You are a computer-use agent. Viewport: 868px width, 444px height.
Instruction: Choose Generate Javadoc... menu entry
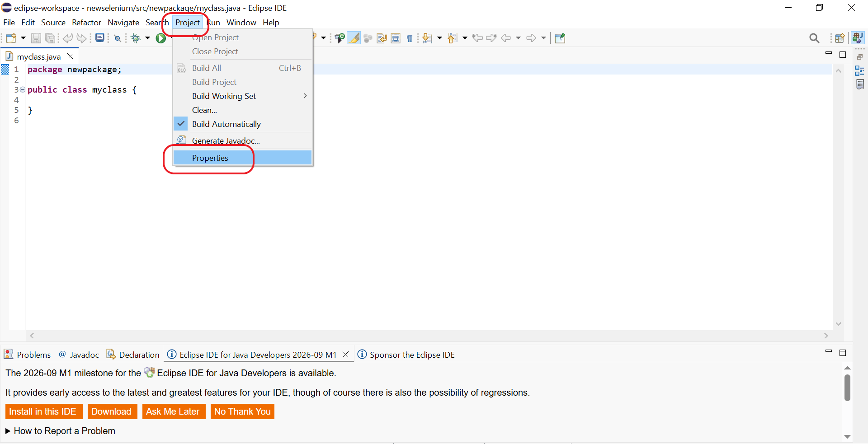coord(242,140)
